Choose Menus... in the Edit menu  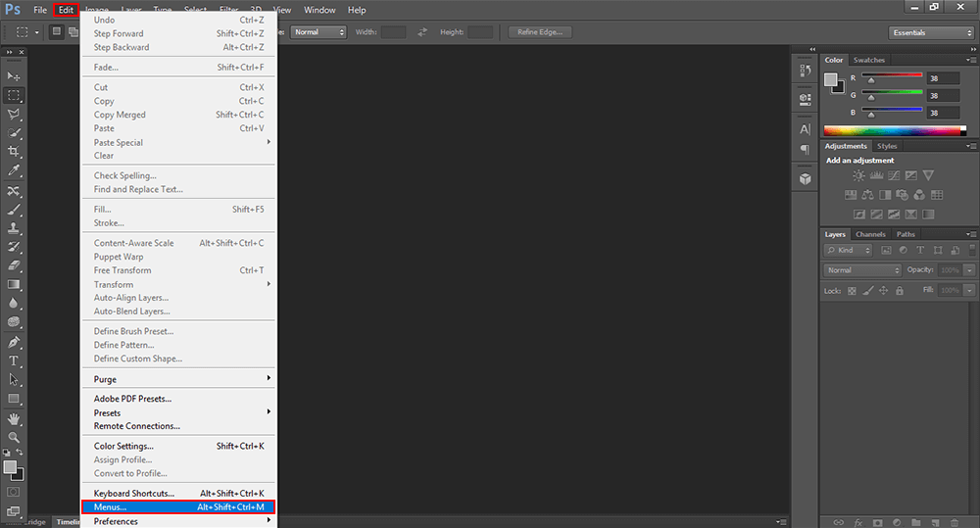[x=178, y=506]
